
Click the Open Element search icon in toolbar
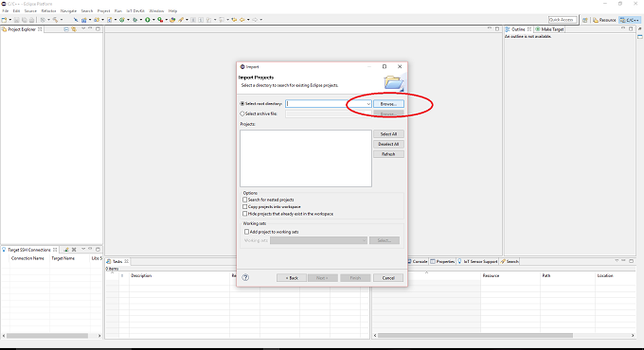tap(172, 20)
